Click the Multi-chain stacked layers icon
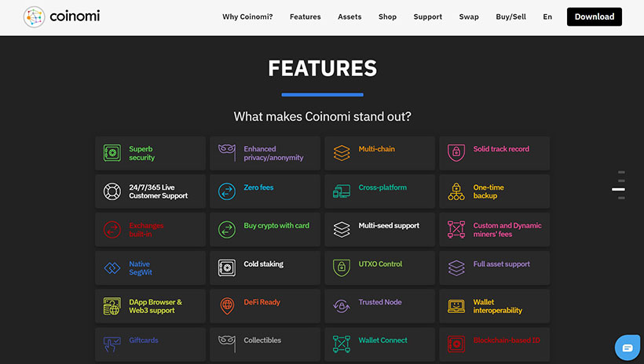This screenshot has height=364, width=644. [342, 153]
